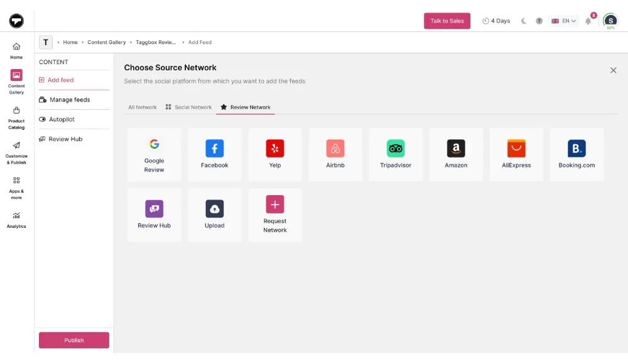Open user profile avatar

pyautogui.click(x=610, y=21)
